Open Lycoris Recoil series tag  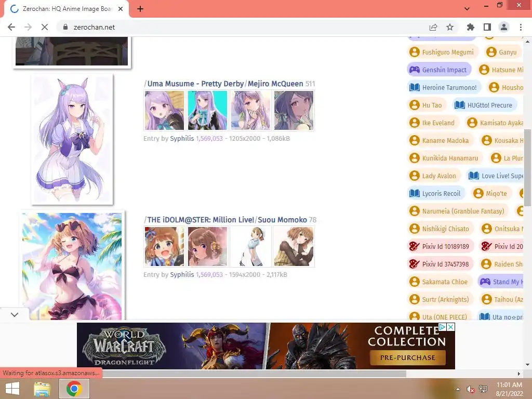(436, 193)
